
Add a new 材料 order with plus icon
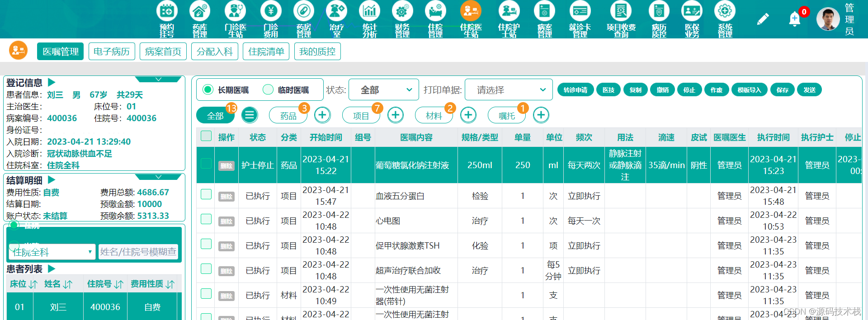(x=468, y=115)
